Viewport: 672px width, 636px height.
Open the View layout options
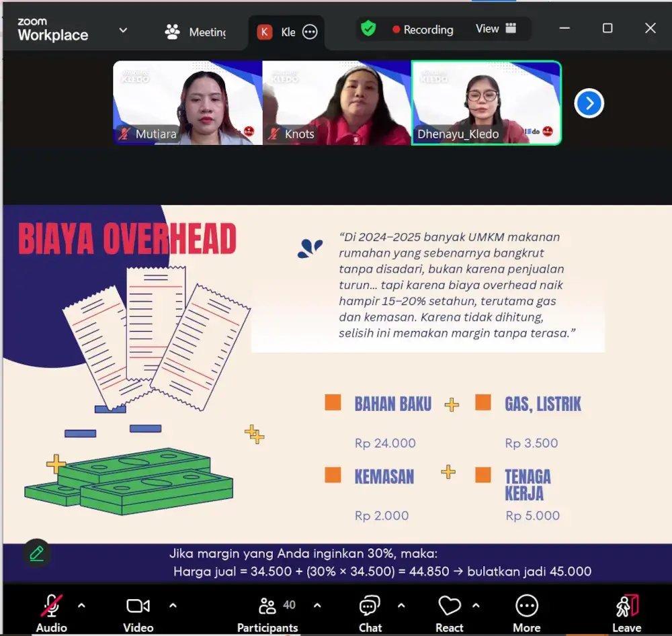(496, 29)
